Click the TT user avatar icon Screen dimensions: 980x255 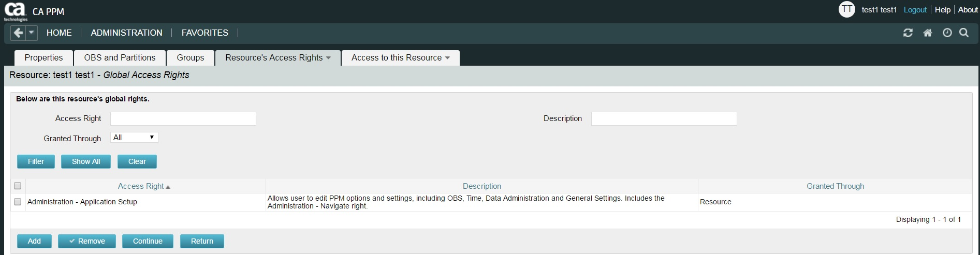click(x=846, y=9)
